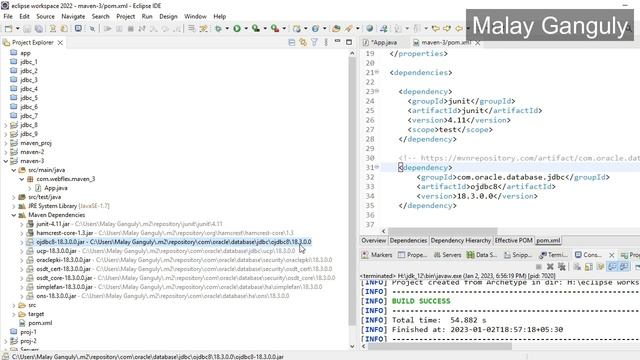
Task: Open the Debug button dropdown arrow
Action: [x=227, y=29]
